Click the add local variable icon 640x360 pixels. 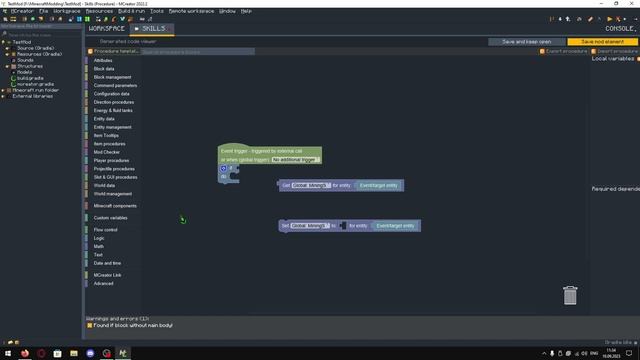[x=638, y=59]
